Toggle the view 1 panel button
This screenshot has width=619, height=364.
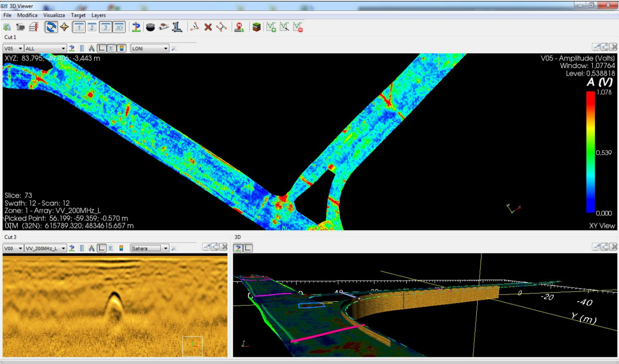79,28
